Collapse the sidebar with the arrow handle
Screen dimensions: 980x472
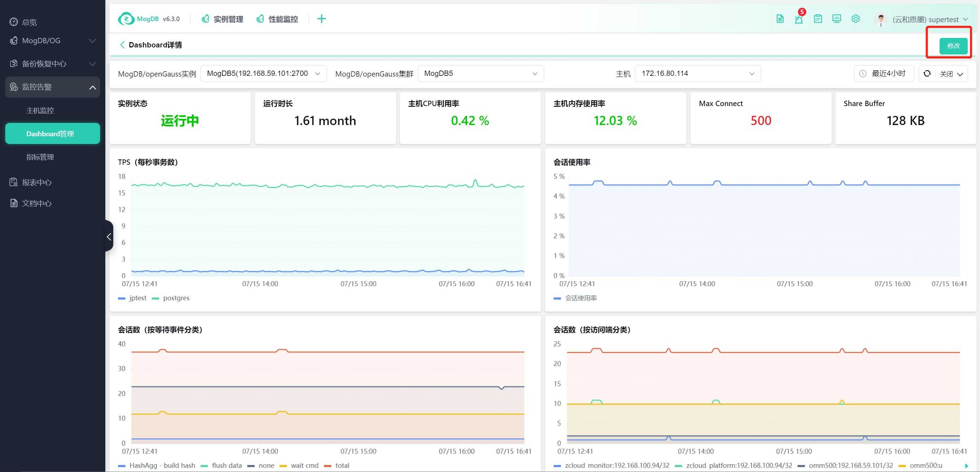109,236
